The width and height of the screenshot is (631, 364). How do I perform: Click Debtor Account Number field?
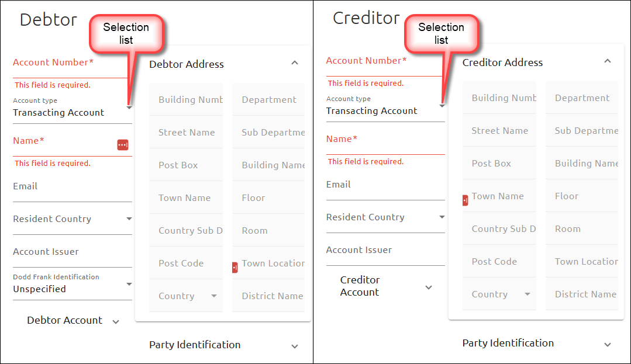pos(70,63)
